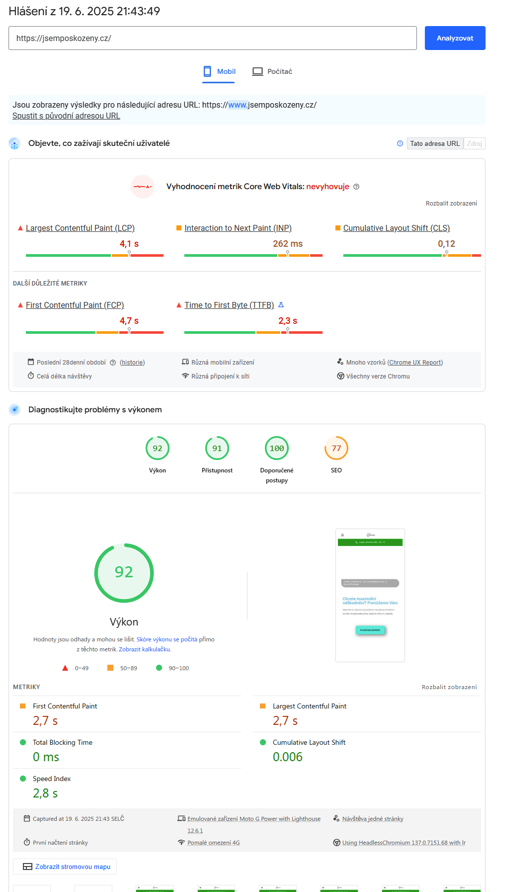Screen dimensions: 506x892
Task: Click the Doporučené postupy gauge showing 100
Action: tap(277, 449)
